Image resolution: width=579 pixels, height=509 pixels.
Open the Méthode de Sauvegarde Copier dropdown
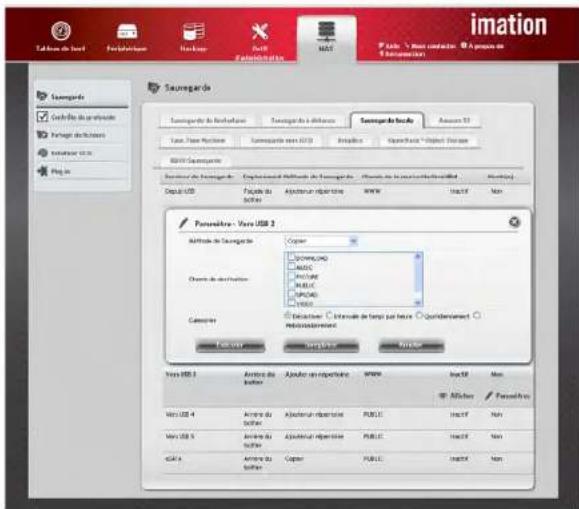pos(321,241)
